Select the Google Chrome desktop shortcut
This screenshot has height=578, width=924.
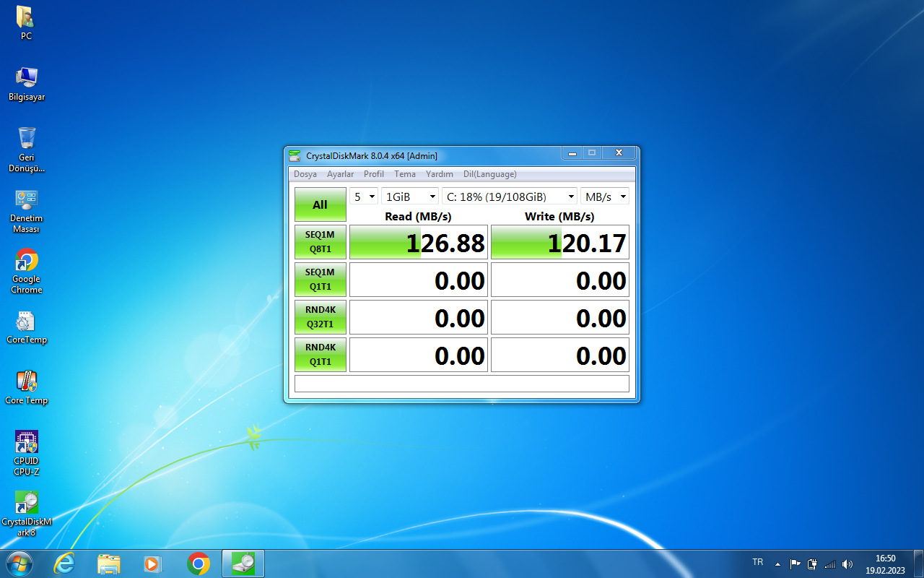(x=27, y=271)
